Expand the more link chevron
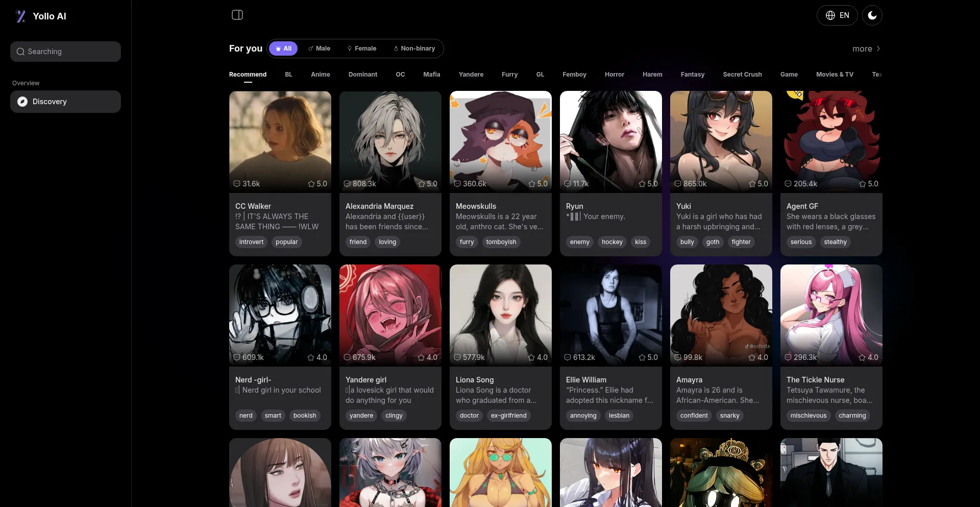This screenshot has width=980, height=507. point(878,49)
